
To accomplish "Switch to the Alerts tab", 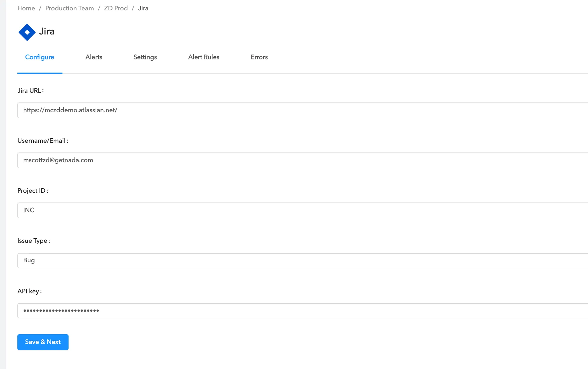I will (x=94, y=57).
